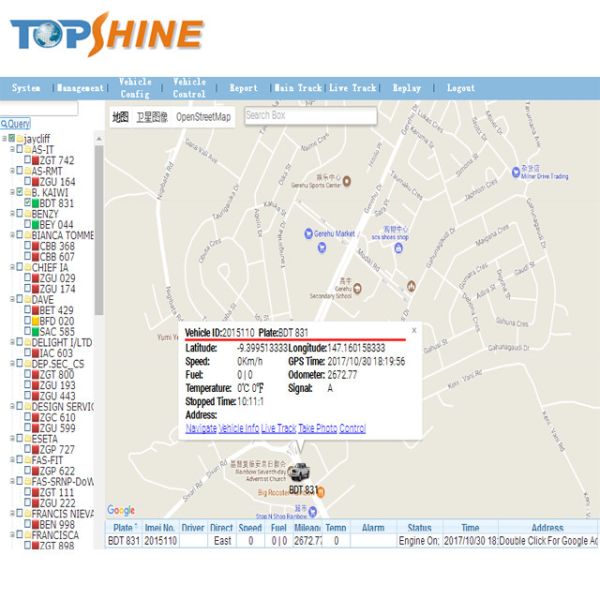Screen dimensions: 600x600
Task: Collapse the BENZY group node
Action: 12,214
